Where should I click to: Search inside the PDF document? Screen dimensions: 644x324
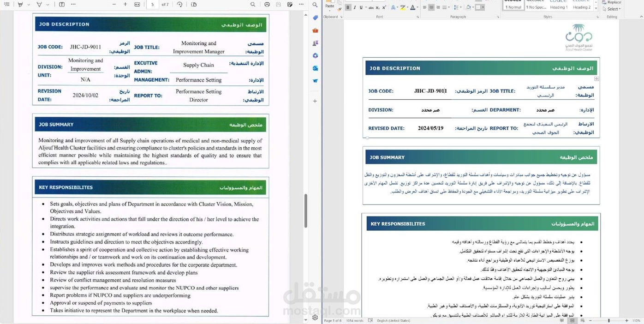click(x=253, y=4)
